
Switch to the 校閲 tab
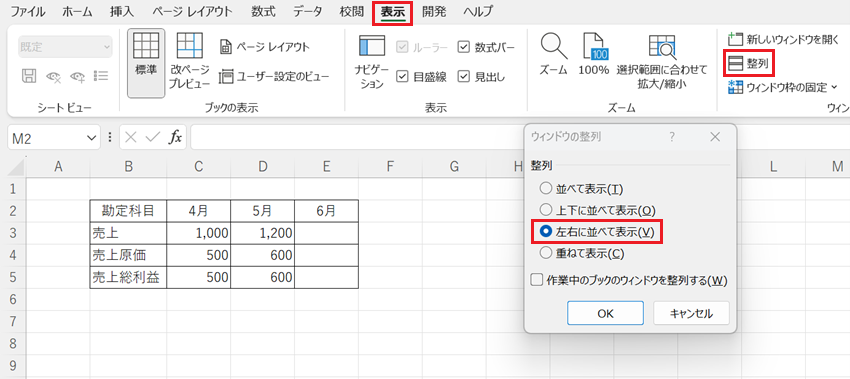(x=351, y=12)
